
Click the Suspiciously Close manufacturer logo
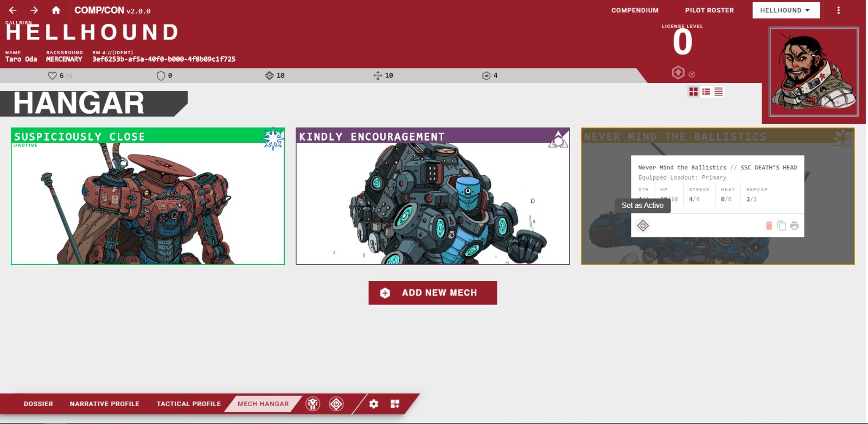273,138
